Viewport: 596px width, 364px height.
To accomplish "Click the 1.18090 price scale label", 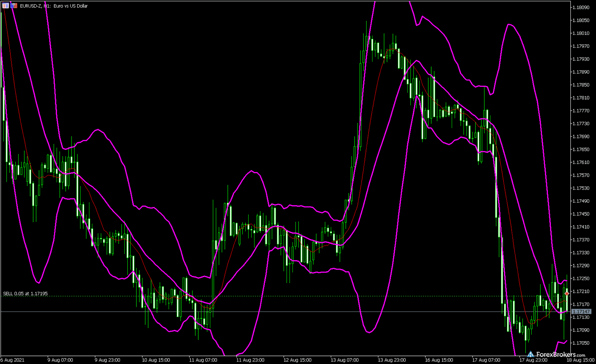I will [582, 7].
